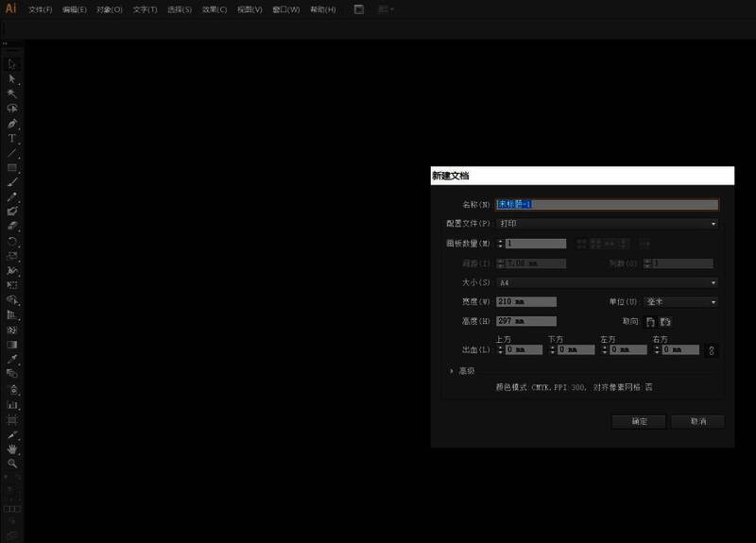Select the Mesh tool
The height and width of the screenshot is (543, 756).
(12, 330)
